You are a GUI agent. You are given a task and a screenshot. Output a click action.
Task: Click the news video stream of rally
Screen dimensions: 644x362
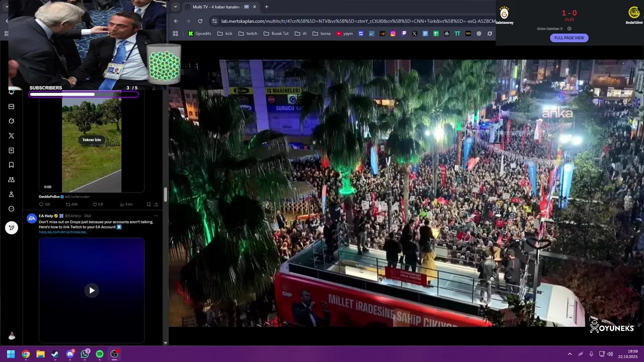[406, 194]
